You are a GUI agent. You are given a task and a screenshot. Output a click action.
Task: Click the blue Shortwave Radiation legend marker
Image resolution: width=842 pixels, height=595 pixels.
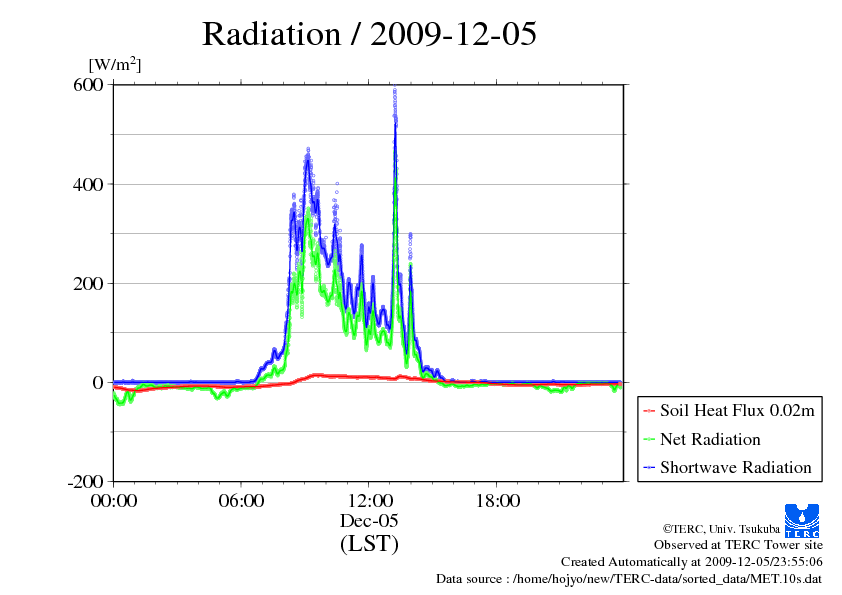coord(649,468)
